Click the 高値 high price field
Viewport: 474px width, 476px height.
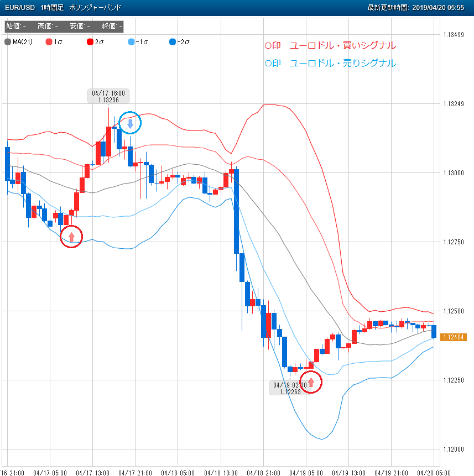pyautogui.click(x=48, y=26)
